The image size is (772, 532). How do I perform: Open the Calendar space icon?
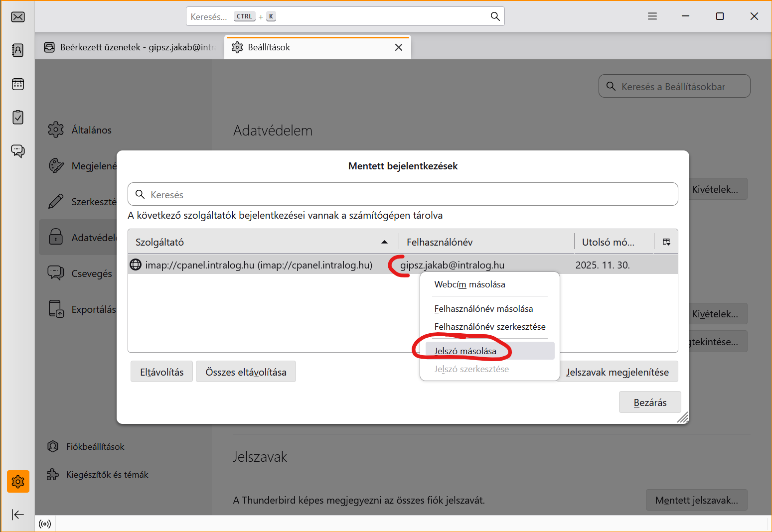tap(18, 84)
